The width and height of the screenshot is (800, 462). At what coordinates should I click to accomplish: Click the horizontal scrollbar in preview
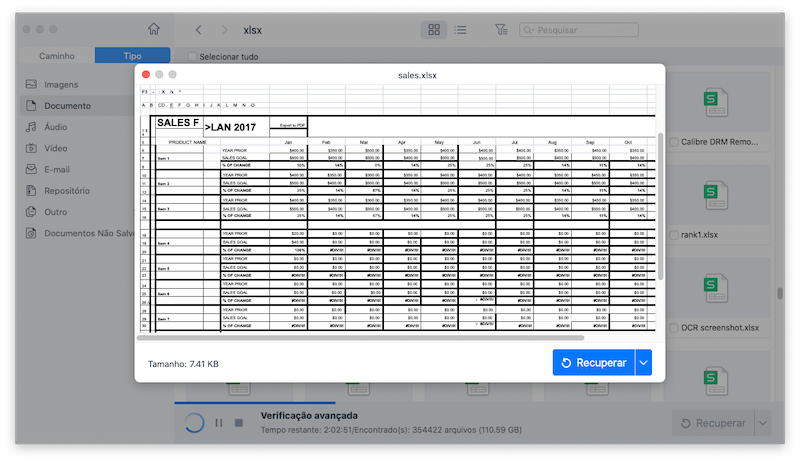coord(361,338)
